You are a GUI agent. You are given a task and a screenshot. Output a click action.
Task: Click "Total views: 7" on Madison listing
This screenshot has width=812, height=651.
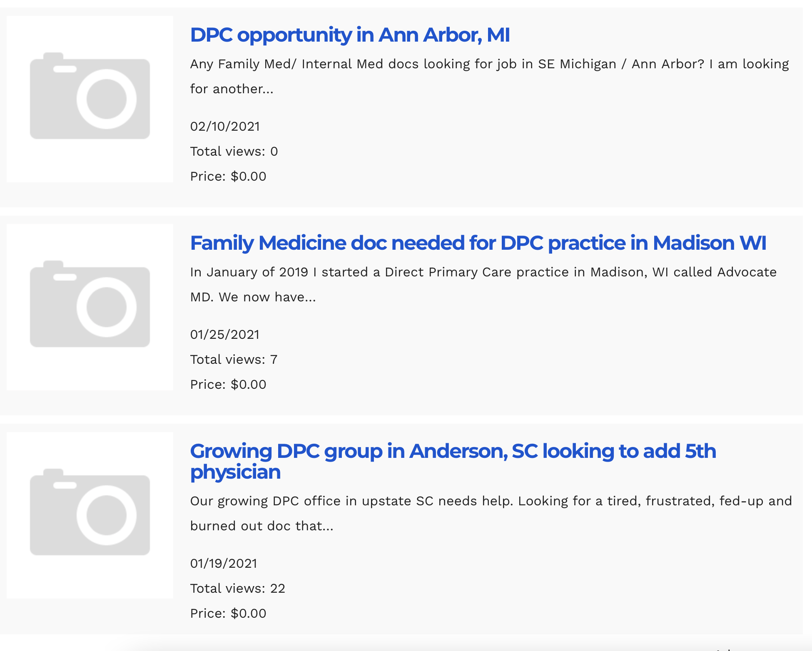click(234, 360)
